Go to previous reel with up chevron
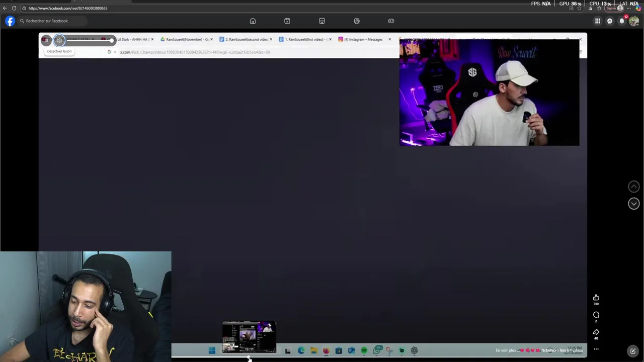The height and width of the screenshot is (362, 644). (633, 187)
